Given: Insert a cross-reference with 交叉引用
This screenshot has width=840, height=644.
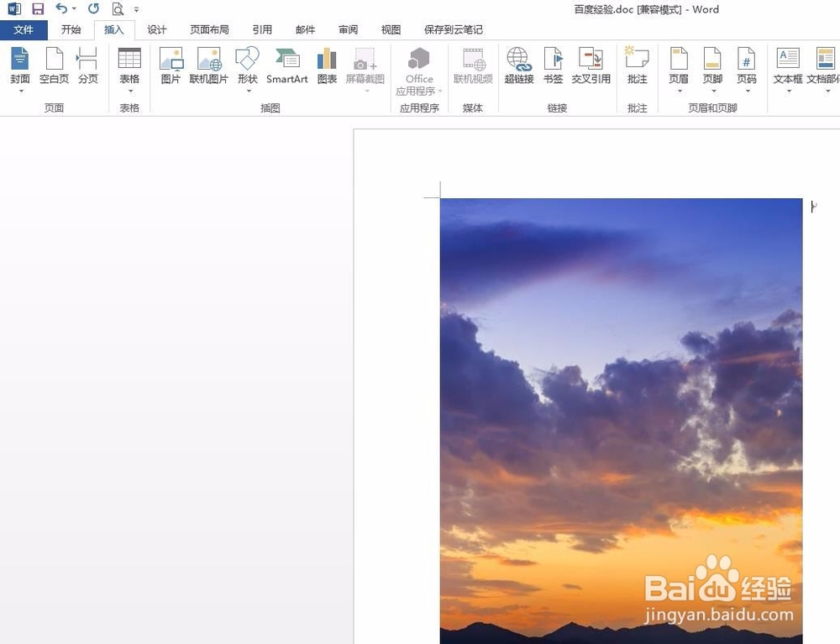Looking at the screenshot, I should pos(591,65).
